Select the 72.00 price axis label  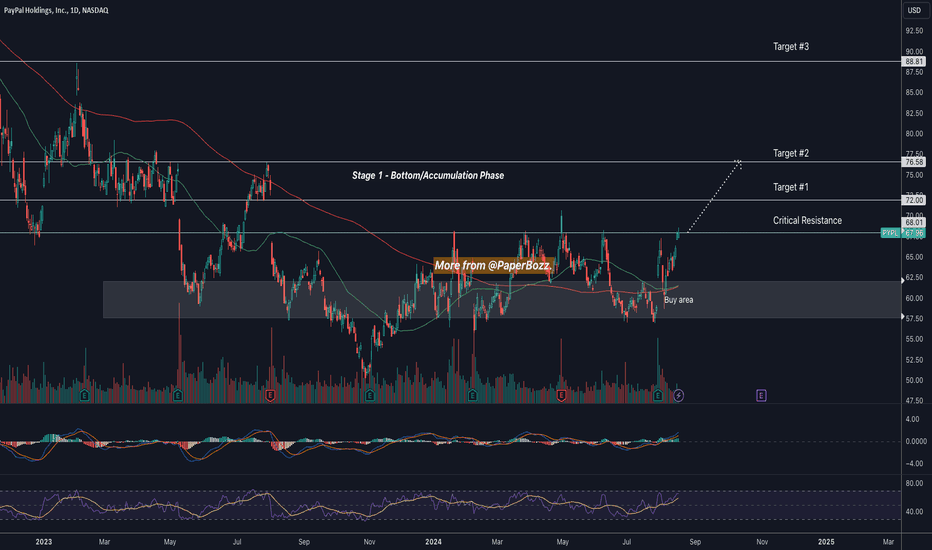(x=914, y=200)
